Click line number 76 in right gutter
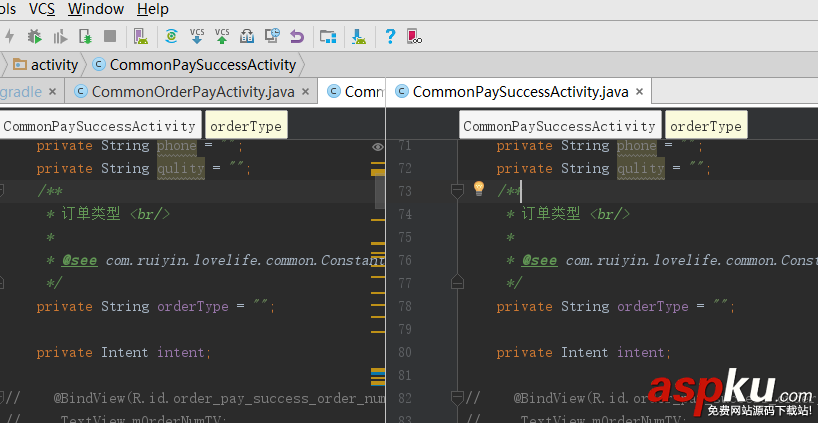The image size is (818, 423). [x=404, y=260]
